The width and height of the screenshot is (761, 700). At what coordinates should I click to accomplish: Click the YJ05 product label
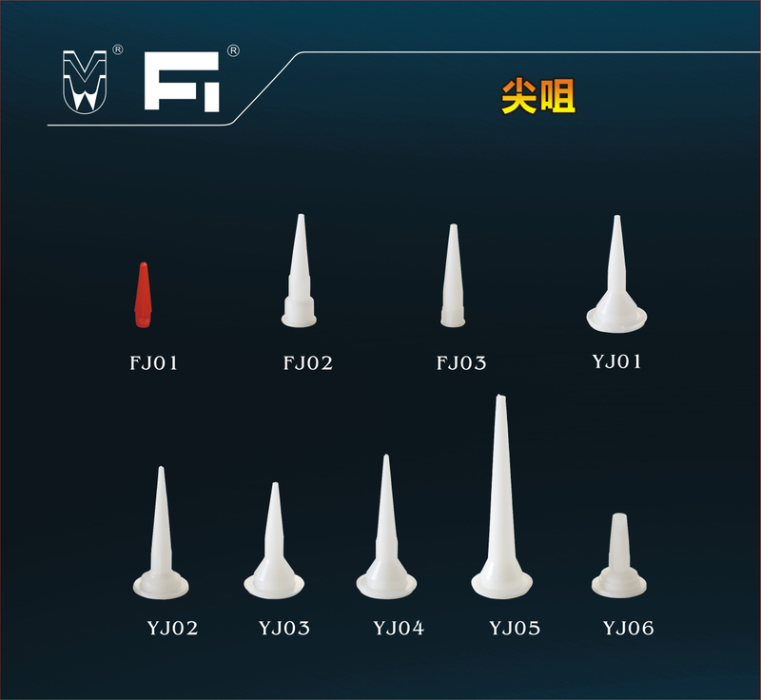point(515,629)
